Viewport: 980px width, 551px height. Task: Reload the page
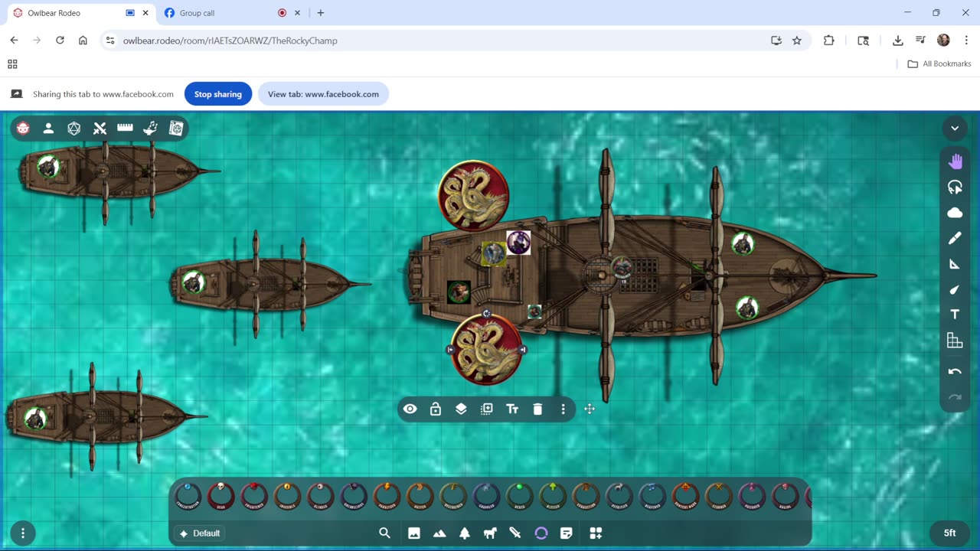(60, 41)
